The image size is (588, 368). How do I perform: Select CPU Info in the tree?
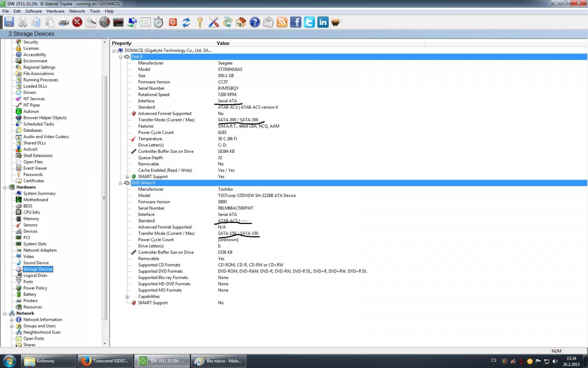[32, 212]
